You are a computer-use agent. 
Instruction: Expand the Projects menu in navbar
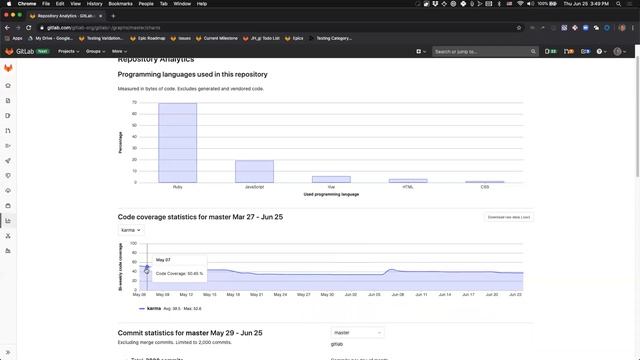[x=69, y=51]
